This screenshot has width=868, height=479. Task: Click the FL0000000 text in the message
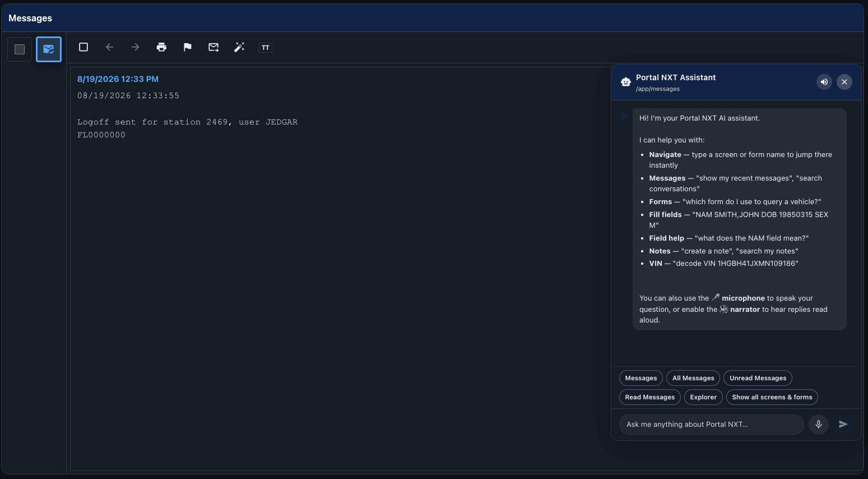[x=101, y=135]
